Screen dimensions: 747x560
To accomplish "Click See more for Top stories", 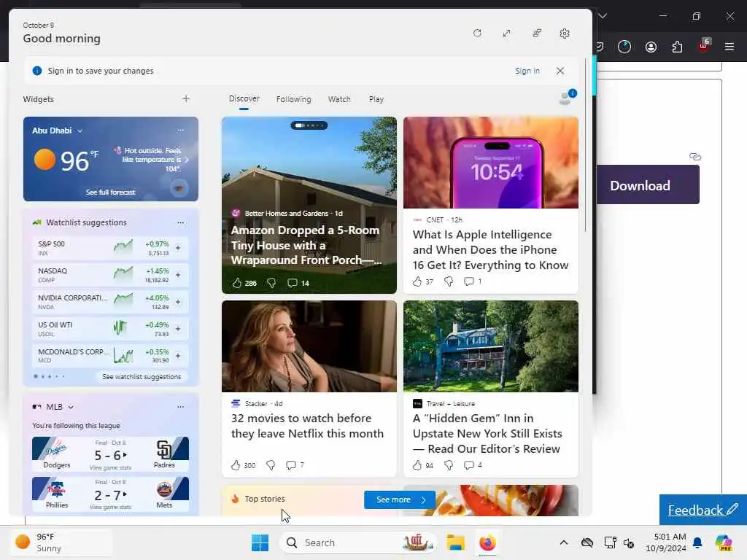I will coord(400,499).
